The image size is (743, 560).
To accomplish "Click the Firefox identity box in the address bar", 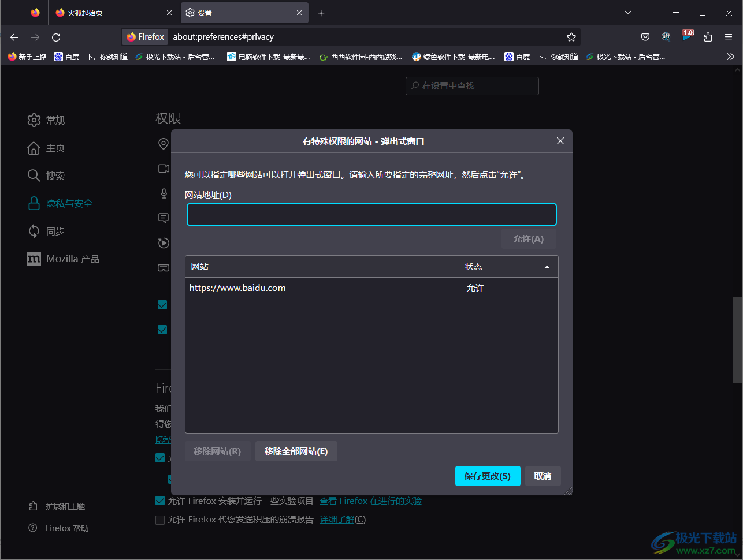I will 146,37.
